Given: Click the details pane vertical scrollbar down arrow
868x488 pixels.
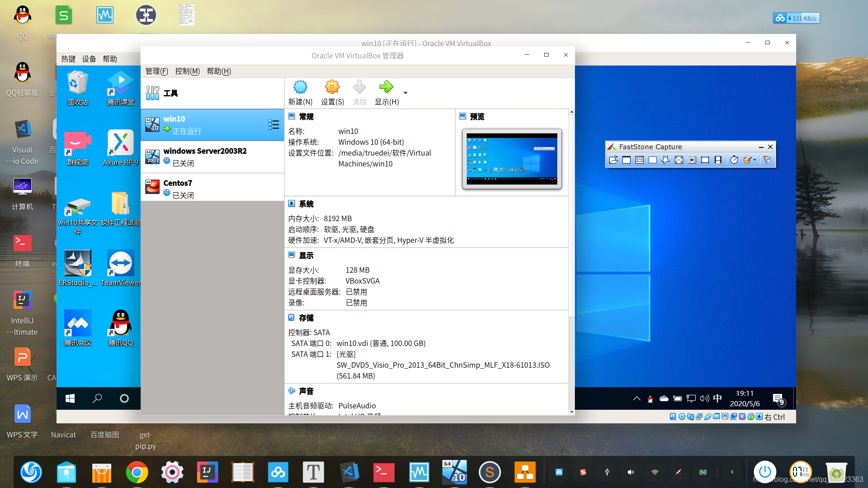Looking at the screenshot, I should tap(572, 412).
